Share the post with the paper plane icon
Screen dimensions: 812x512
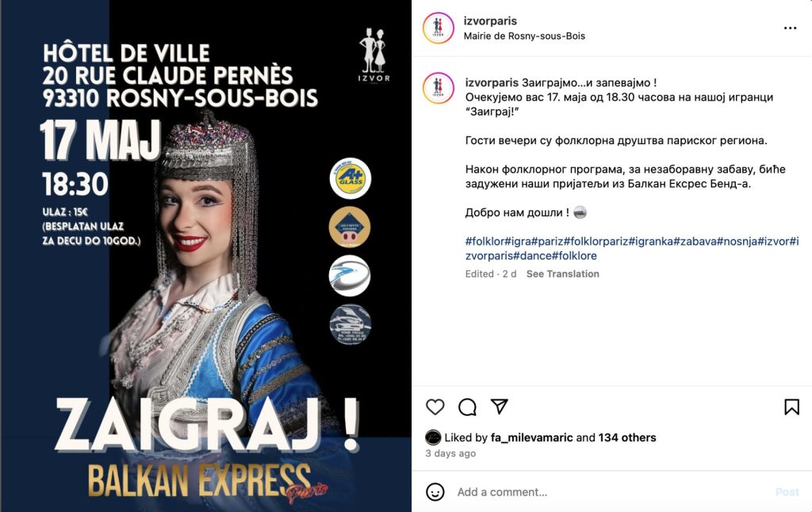point(500,407)
